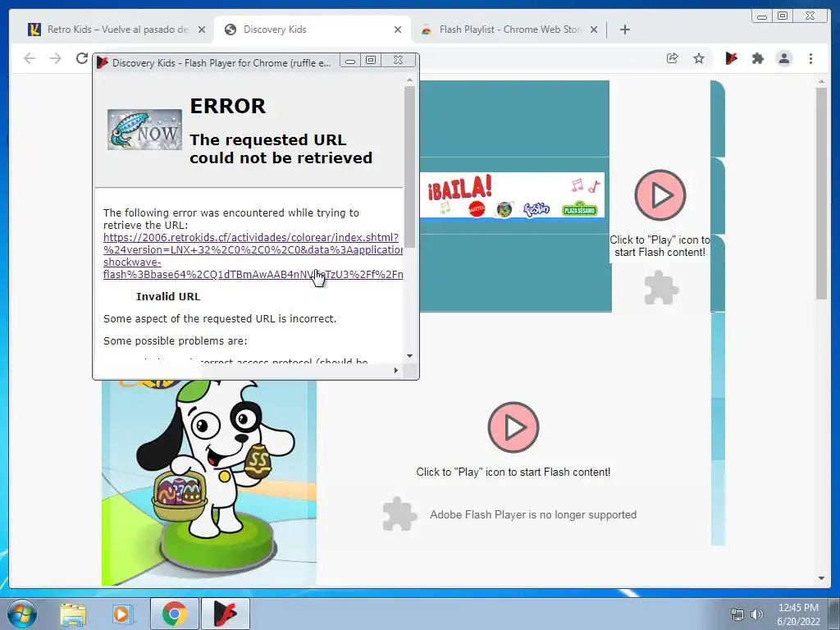Play the large lower Flash content
Image resolution: width=840 pixels, height=630 pixels.
[x=514, y=427]
